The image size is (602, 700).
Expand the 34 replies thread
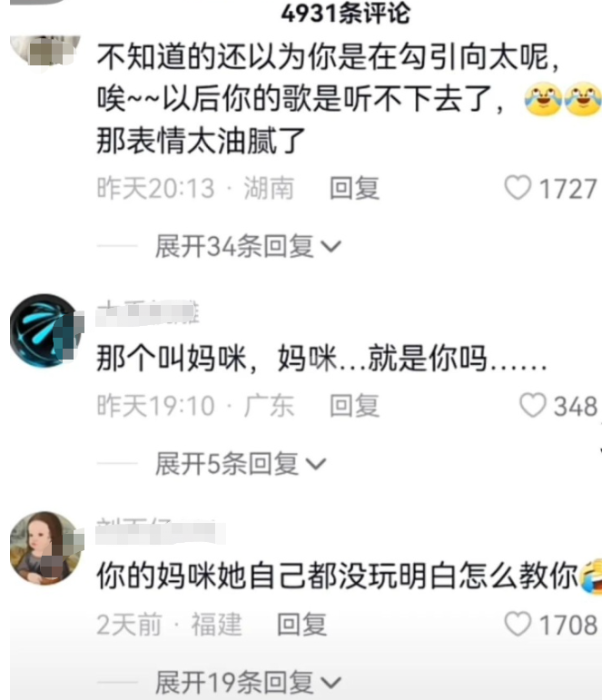pyautogui.click(x=248, y=246)
